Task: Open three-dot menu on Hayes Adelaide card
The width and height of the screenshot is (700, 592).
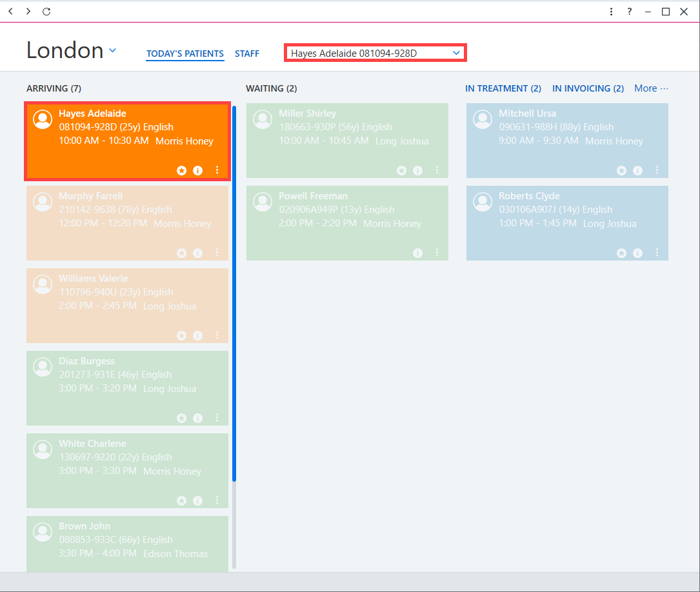Action: point(217,170)
